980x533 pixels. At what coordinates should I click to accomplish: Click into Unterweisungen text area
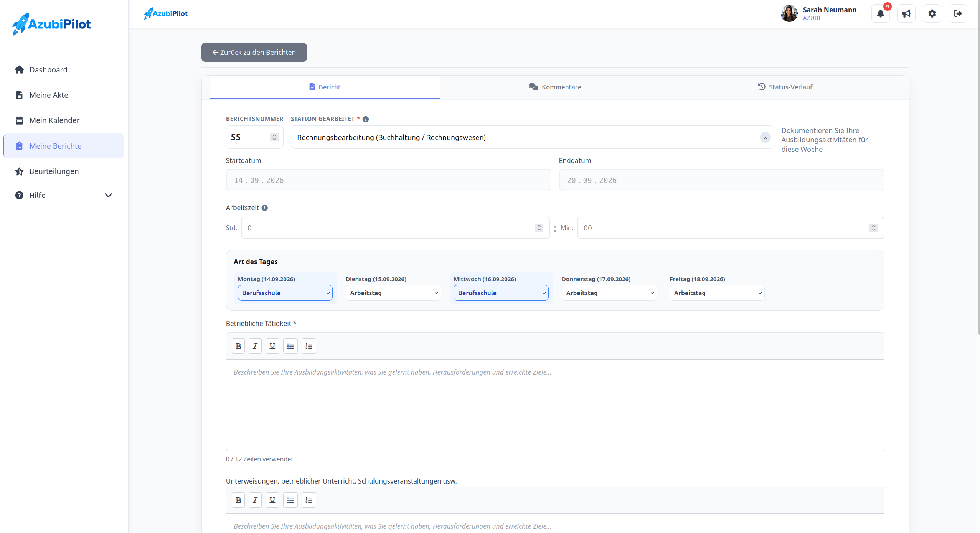tap(555, 523)
